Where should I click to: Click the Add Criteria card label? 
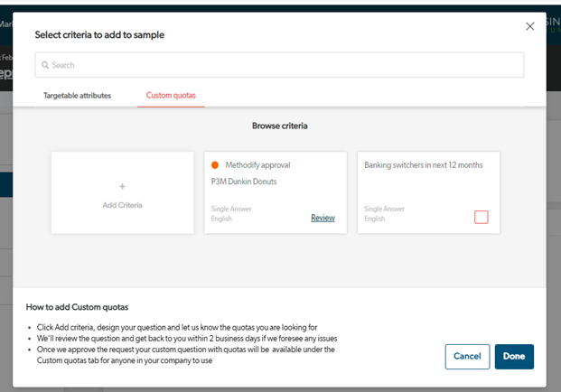(122, 205)
